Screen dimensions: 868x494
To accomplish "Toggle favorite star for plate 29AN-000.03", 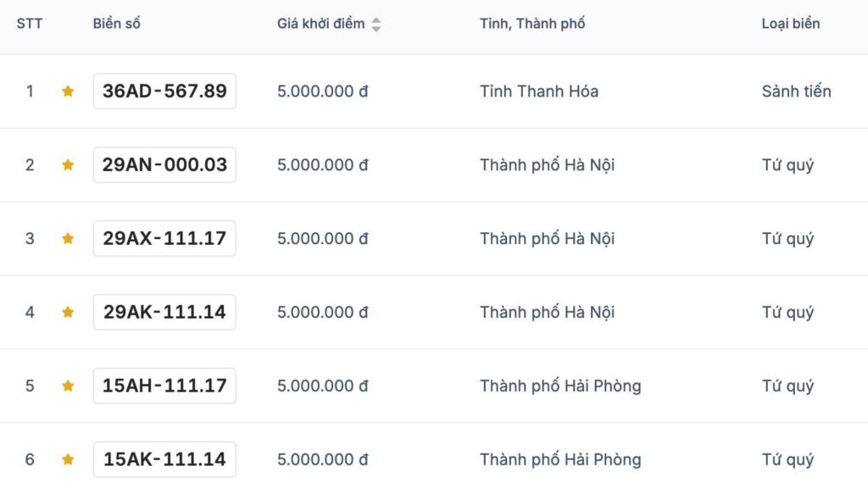I will coord(68,165).
